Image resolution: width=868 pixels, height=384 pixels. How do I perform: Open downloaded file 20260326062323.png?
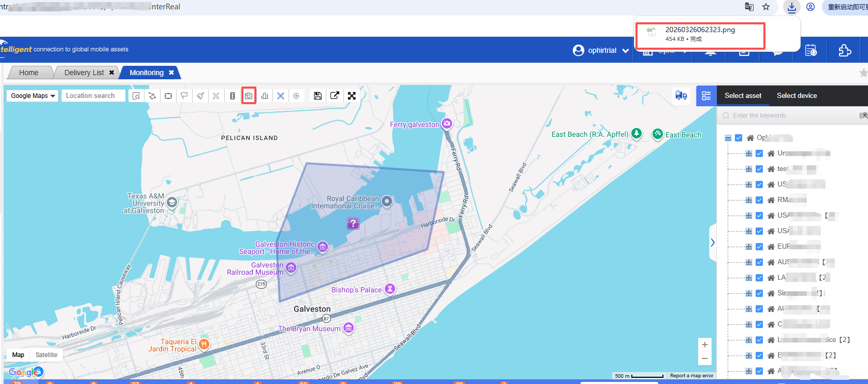(x=700, y=30)
